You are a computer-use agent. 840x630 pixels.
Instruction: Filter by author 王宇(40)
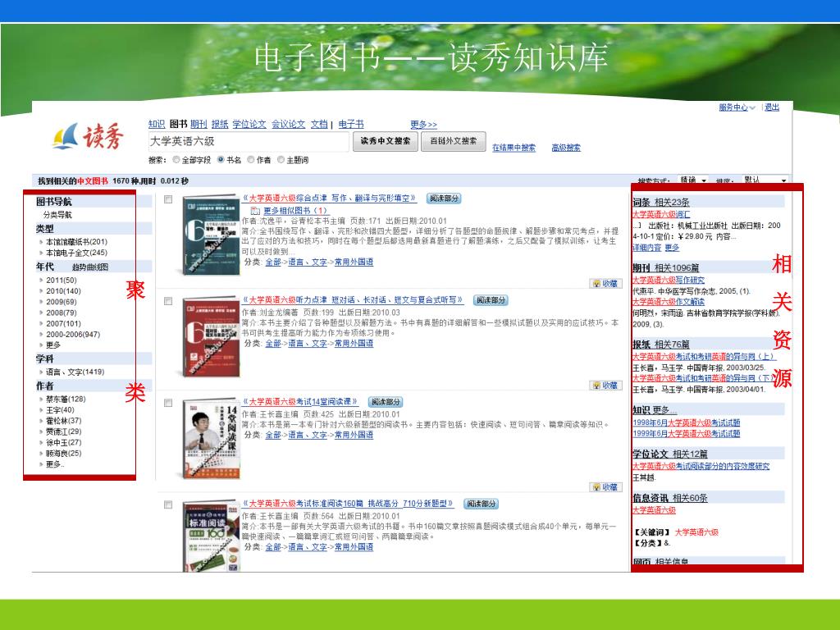pos(60,410)
